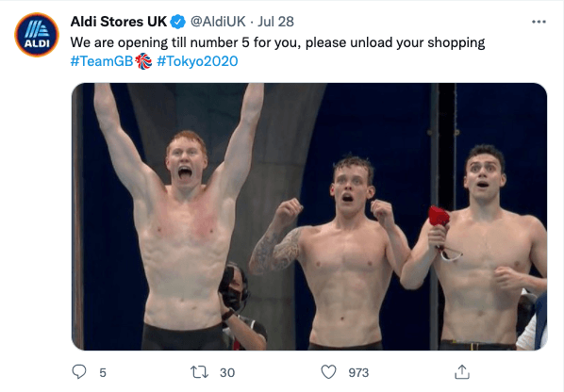The image size is (564, 392).
Task: Click the reply speech bubble icon
Action: (x=79, y=372)
